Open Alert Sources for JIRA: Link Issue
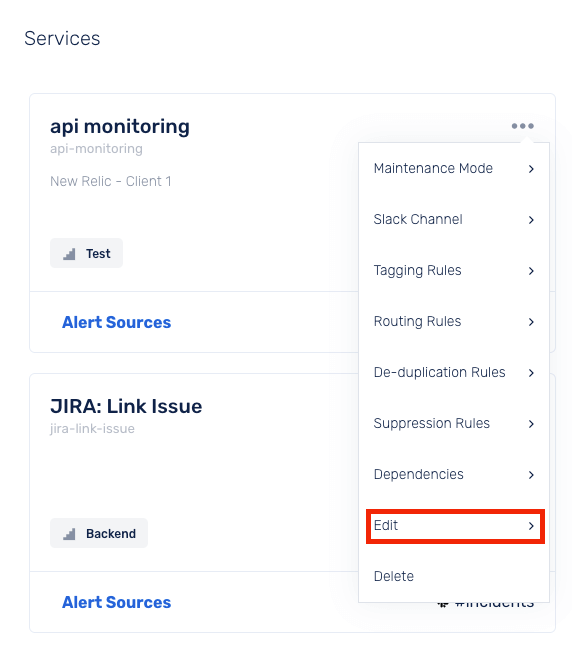The height and width of the screenshot is (648, 572). click(116, 603)
